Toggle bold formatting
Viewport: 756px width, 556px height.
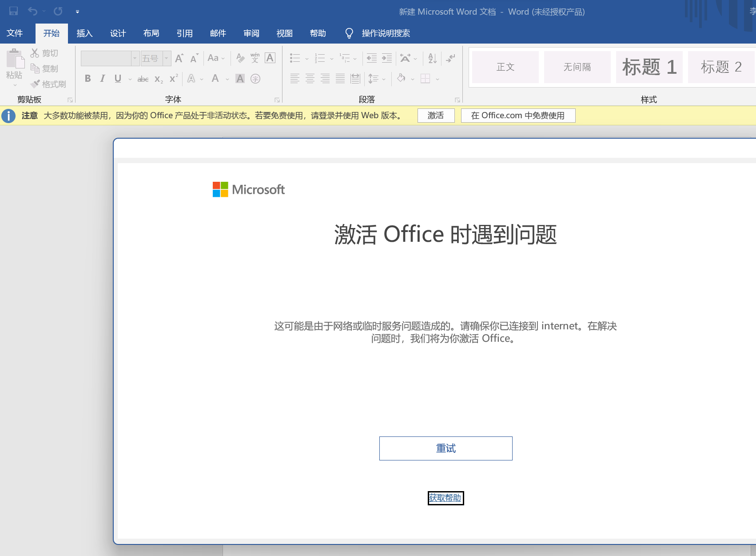[x=88, y=79]
